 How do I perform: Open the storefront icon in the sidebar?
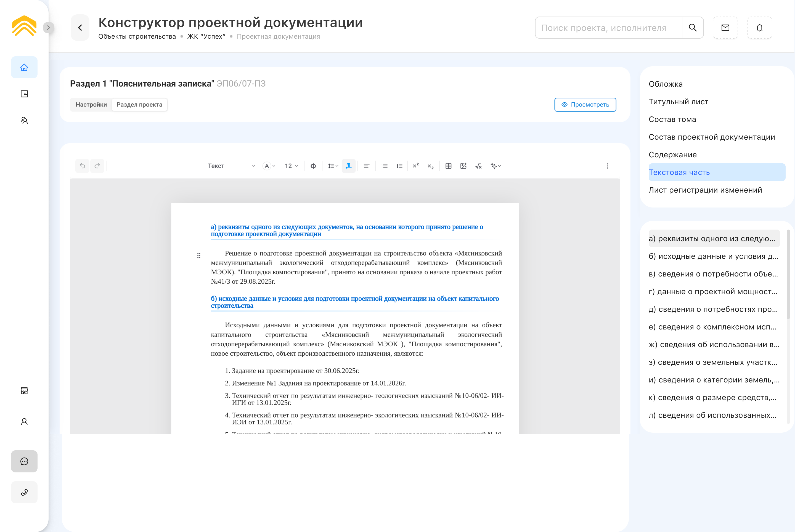point(24,391)
